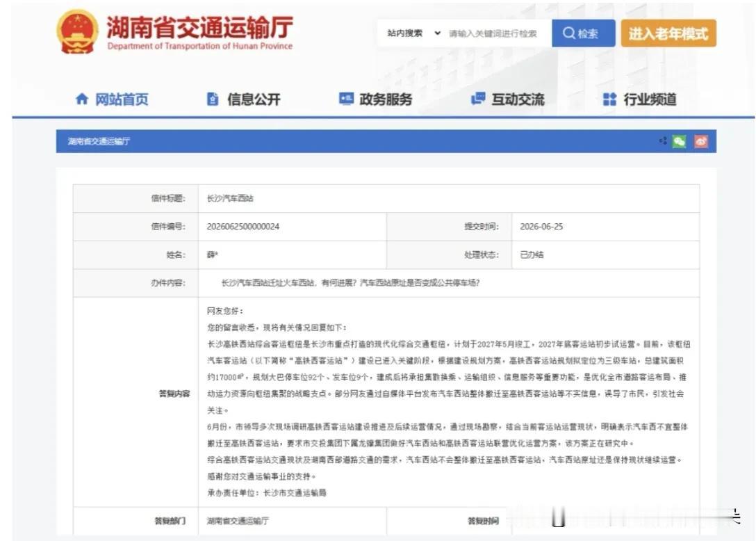Click the blue 检索 search button
756x541 pixels.
pyautogui.click(x=584, y=33)
